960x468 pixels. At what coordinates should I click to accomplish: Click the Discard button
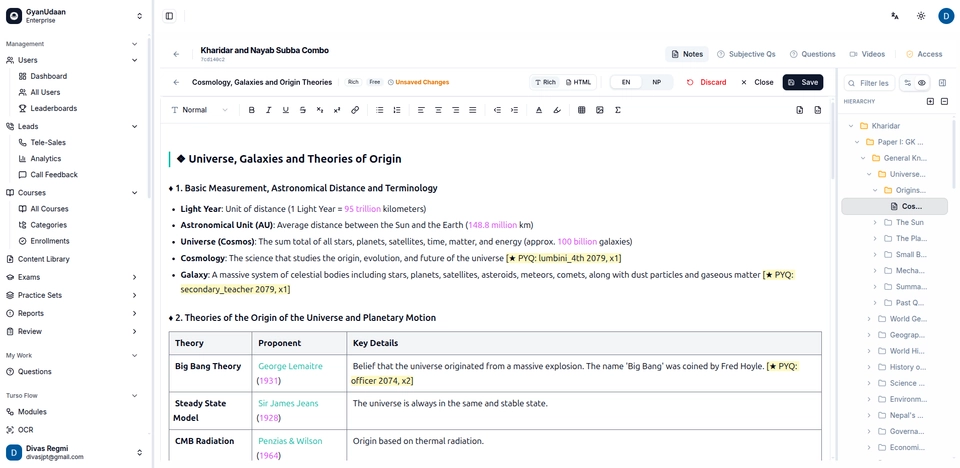[x=707, y=82]
